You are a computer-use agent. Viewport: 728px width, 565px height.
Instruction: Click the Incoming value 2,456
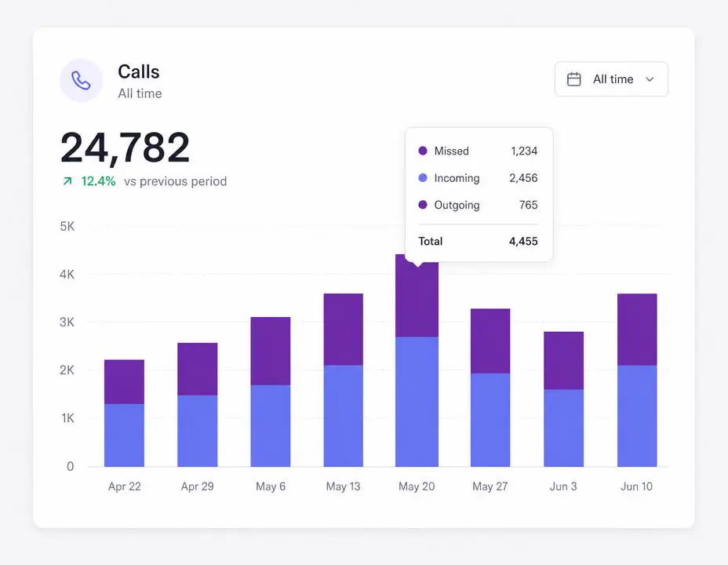pos(523,178)
